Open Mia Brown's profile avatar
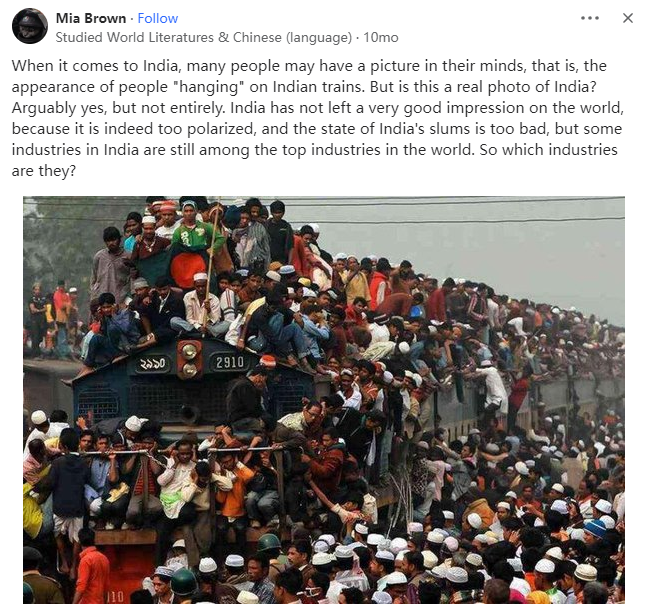648x615 pixels. [30, 26]
